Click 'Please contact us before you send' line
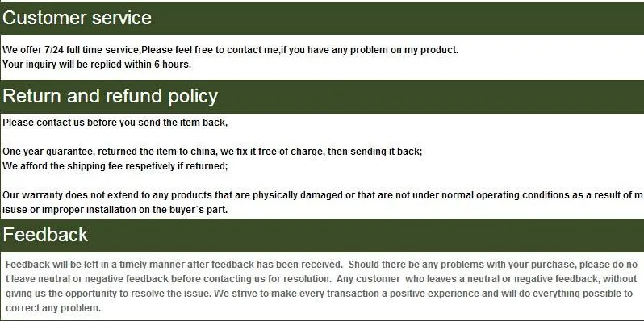 (115, 123)
